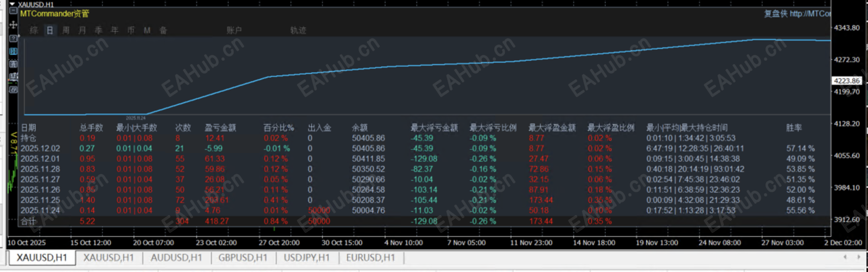
Task: Open the 复盘侠 http://MTCo link
Action: tap(797, 14)
